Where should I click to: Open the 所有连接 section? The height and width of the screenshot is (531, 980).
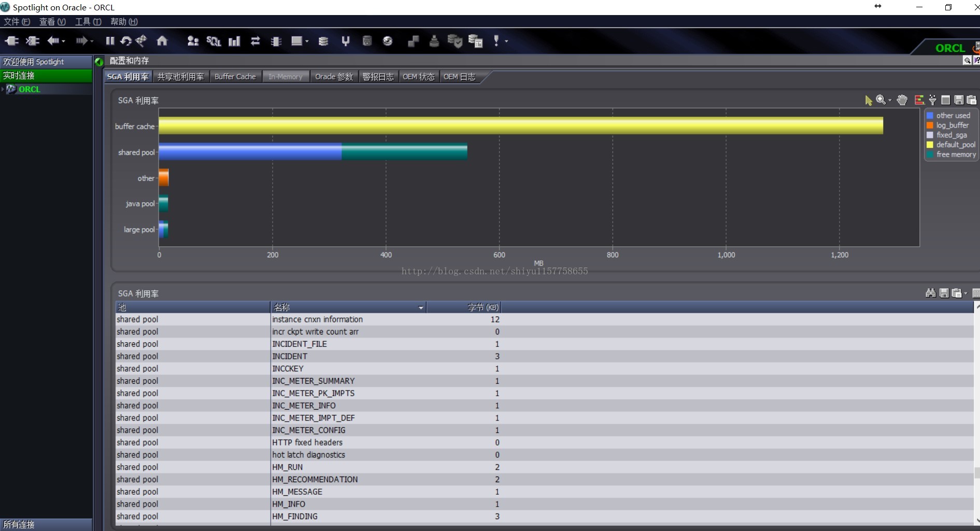(x=46, y=524)
